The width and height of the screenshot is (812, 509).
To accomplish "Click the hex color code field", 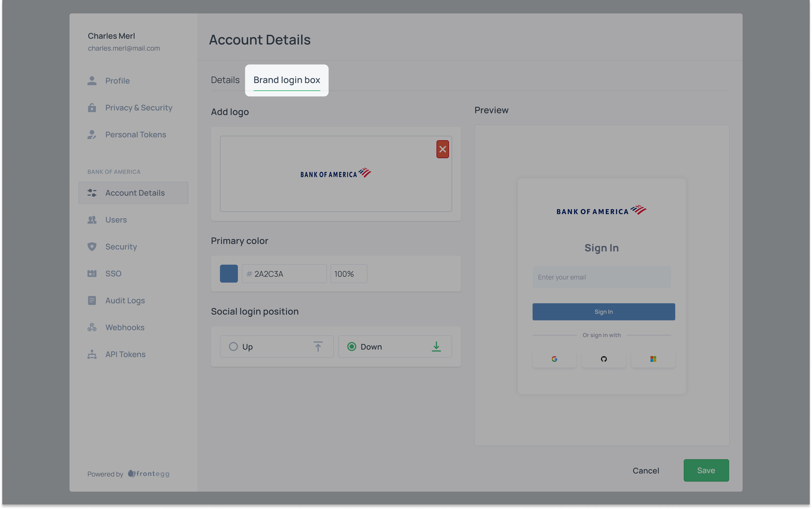I will tap(284, 274).
